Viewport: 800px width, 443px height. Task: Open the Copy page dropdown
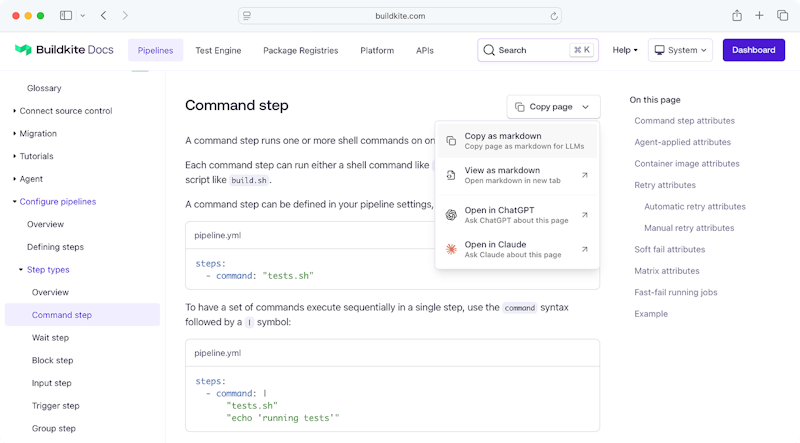(553, 107)
